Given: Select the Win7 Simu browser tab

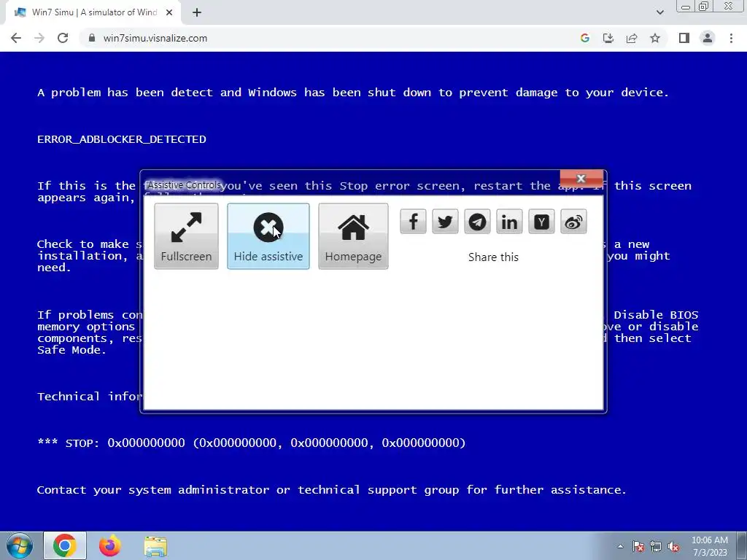Looking at the screenshot, I should coord(93,12).
